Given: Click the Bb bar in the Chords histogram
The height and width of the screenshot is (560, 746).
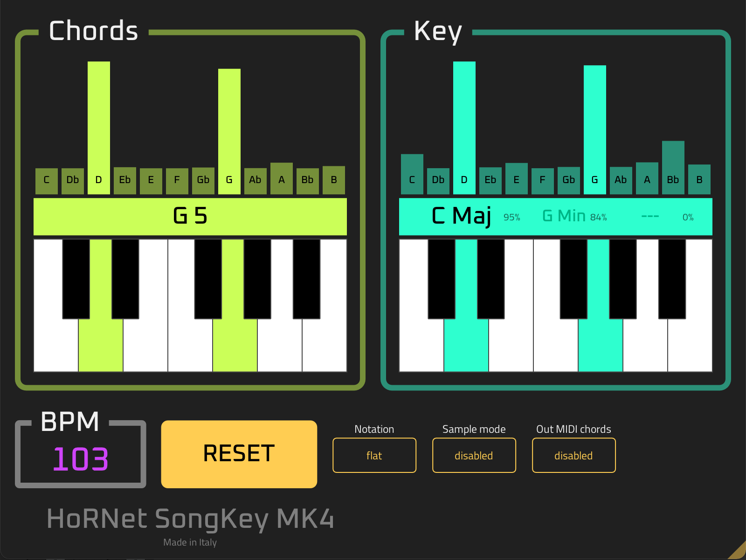Looking at the screenshot, I should point(308,181).
